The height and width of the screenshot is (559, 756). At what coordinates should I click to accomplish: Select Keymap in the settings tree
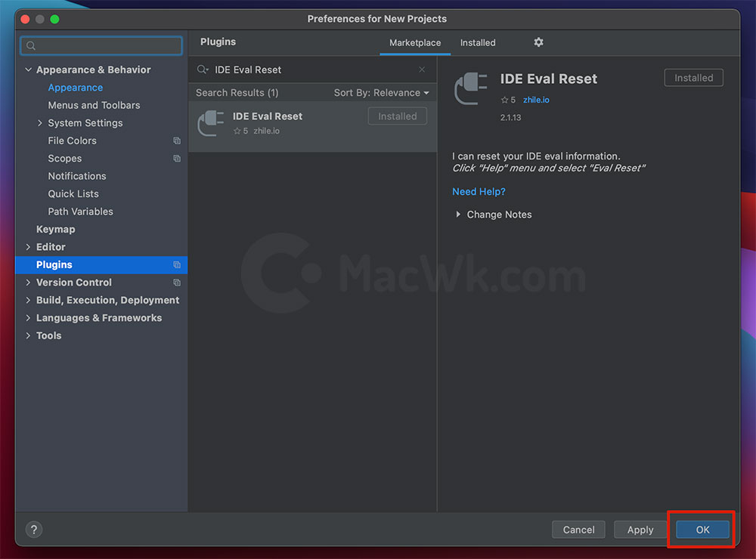[55, 229]
